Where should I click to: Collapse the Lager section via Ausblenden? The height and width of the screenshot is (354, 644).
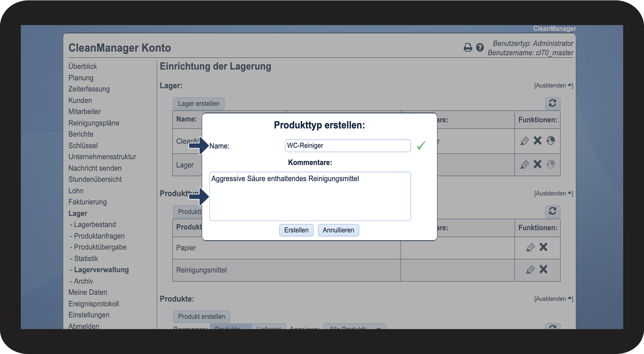[553, 86]
